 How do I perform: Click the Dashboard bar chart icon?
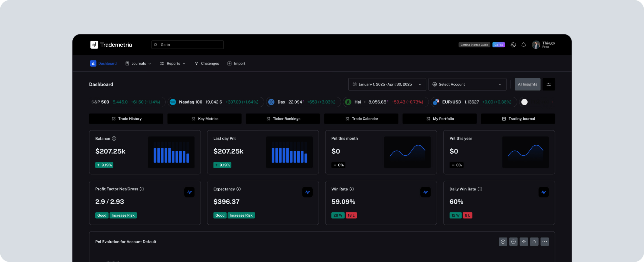coord(93,63)
